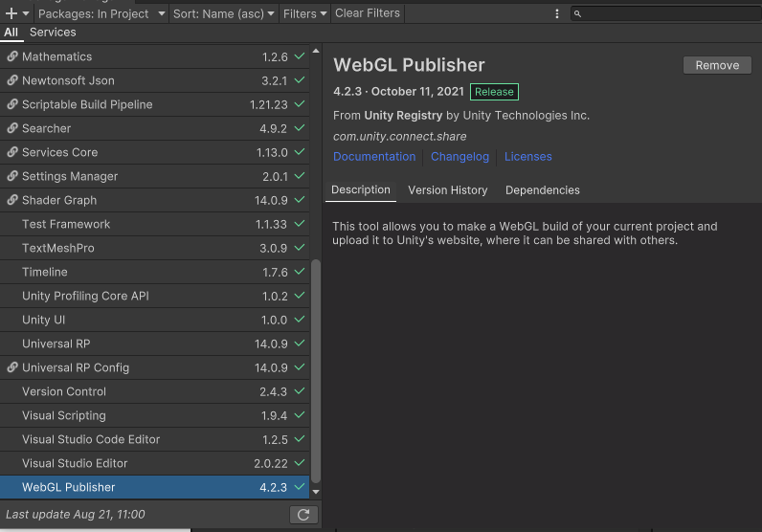Click the installed checkmark for TextMeshPro
Viewport: 762px width, 532px height.
point(300,247)
